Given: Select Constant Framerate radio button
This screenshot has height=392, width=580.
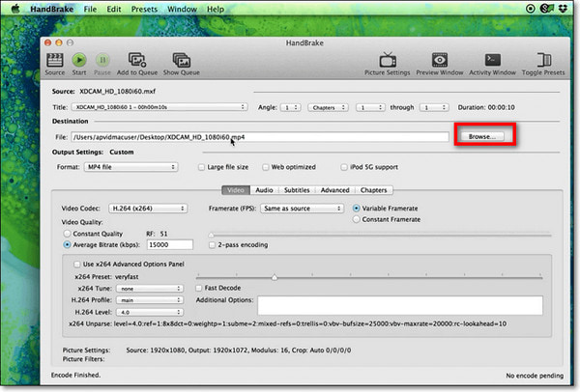Looking at the screenshot, I should pyautogui.click(x=356, y=219).
